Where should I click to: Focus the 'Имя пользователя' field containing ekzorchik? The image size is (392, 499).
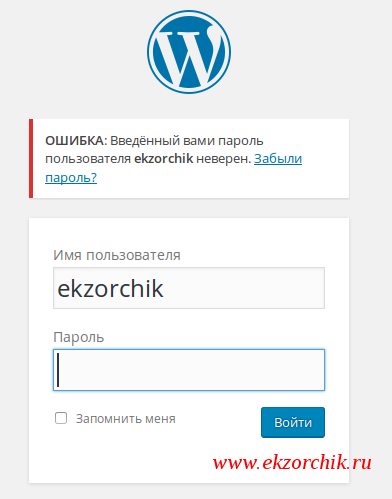click(x=189, y=288)
